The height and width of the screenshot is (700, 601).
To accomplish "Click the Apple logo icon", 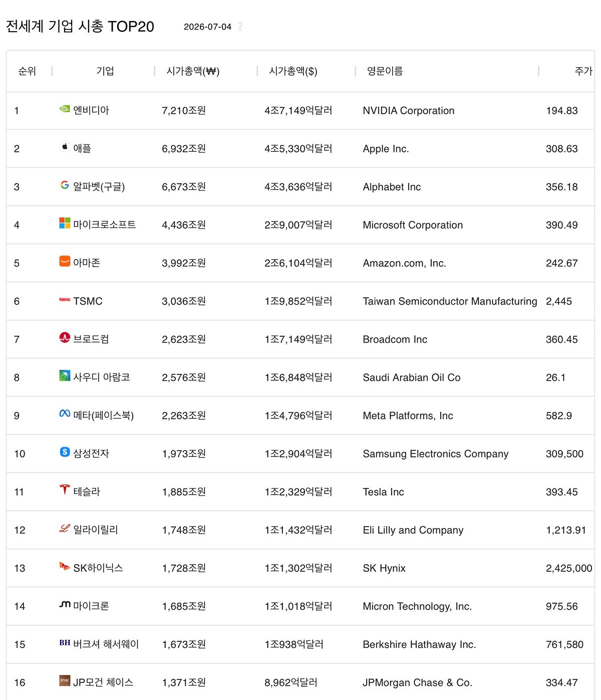I will (65, 147).
